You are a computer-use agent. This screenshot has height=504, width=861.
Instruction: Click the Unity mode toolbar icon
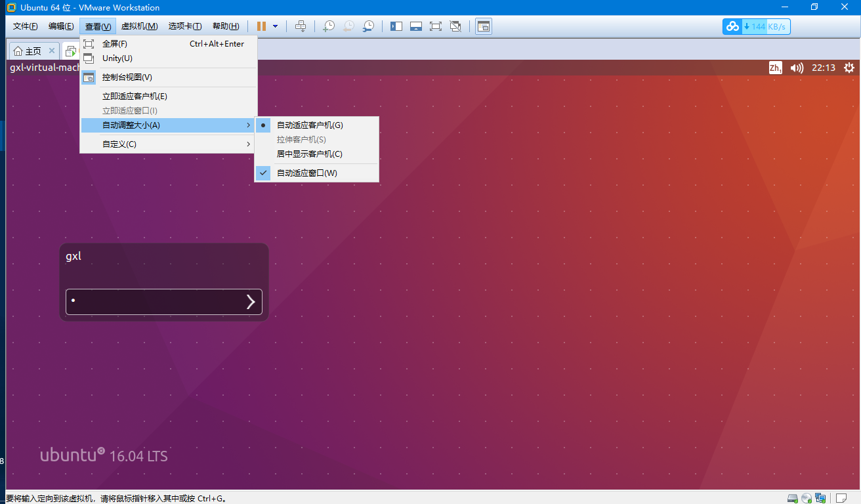coord(455,26)
